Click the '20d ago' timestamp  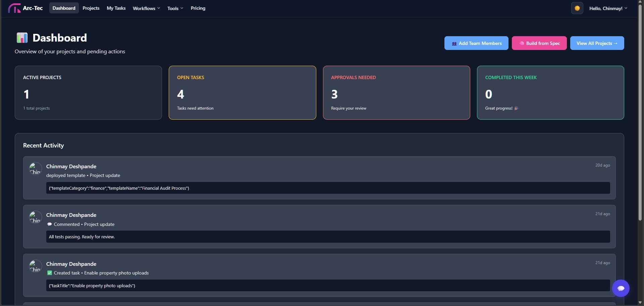coord(602,165)
